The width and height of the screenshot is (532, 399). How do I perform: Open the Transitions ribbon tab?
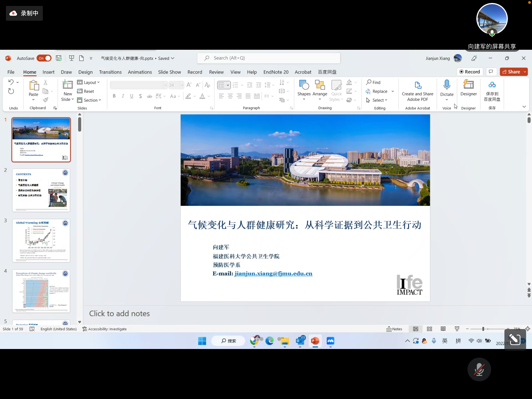tap(110, 72)
